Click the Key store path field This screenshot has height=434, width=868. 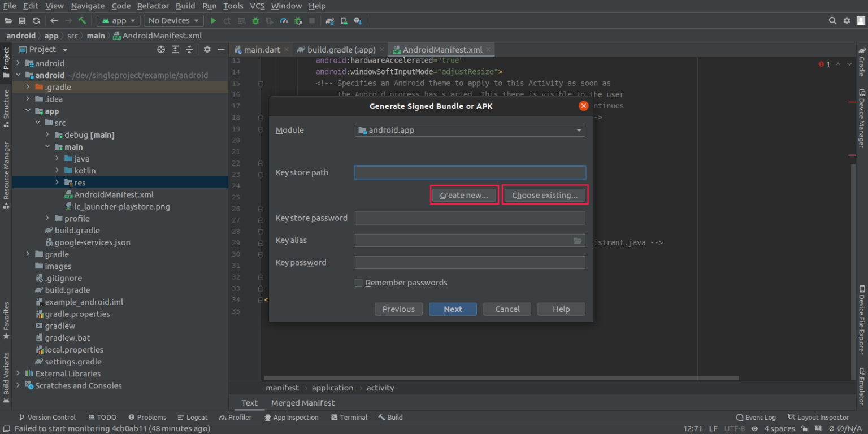click(470, 172)
